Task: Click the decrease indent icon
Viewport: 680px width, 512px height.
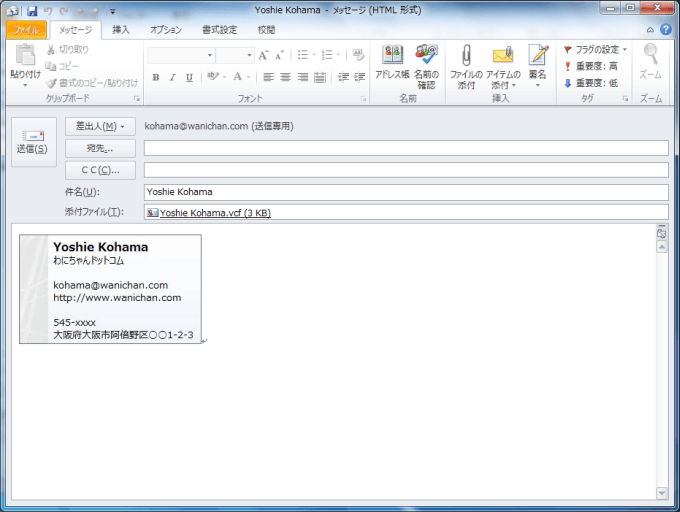Action: pos(343,77)
